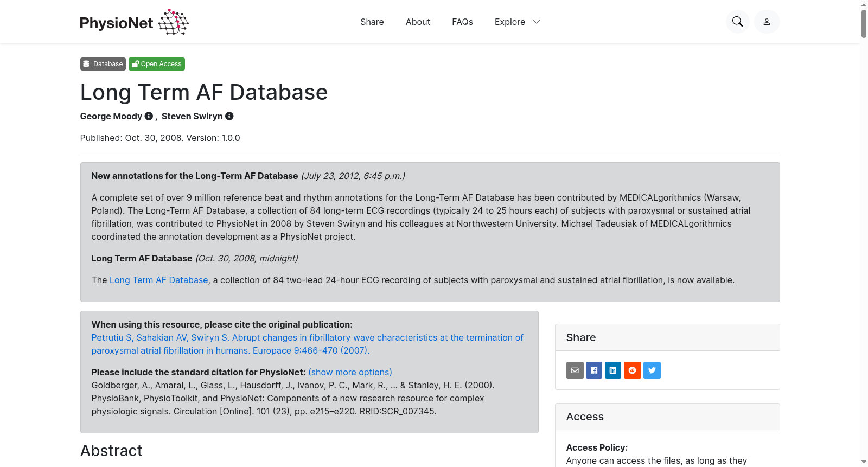This screenshot has height=467, width=868.
Task: Select the Published Oct. 30, 2008 version text
Action: [160, 138]
